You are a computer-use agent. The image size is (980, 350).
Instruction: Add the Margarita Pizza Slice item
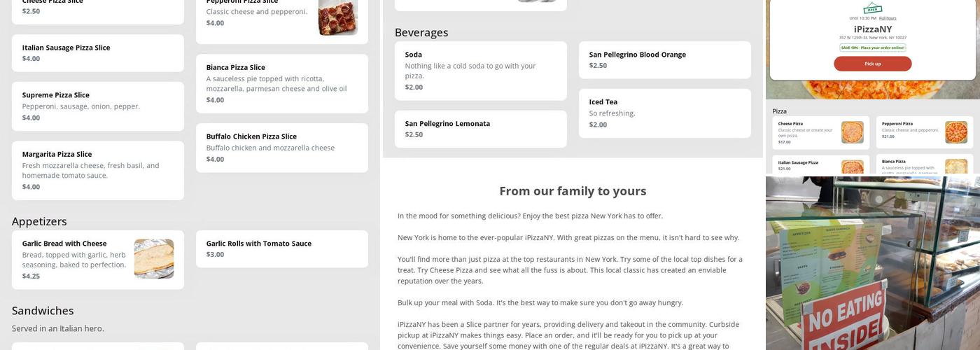(x=98, y=170)
